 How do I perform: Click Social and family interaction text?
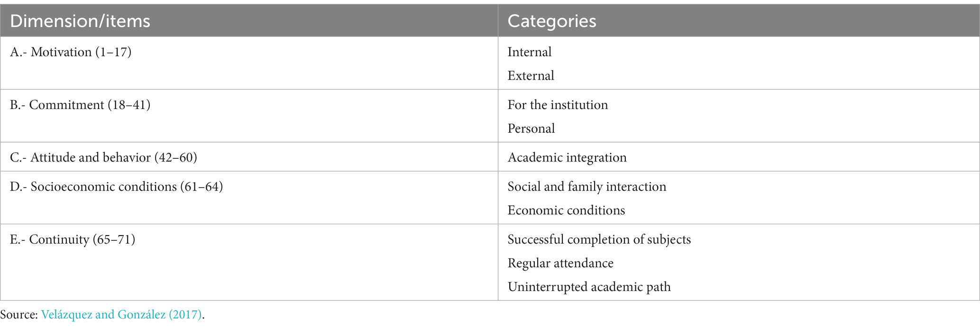click(587, 187)
